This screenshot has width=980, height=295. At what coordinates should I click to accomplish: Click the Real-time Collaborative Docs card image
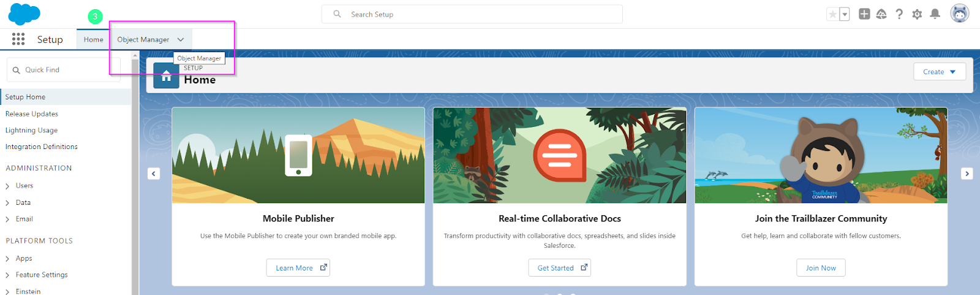(x=560, y=156)
